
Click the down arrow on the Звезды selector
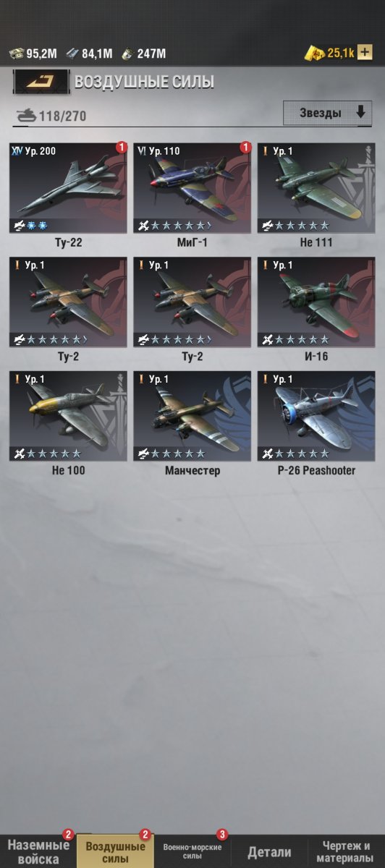pyautogui.click(x=360, y=113)
